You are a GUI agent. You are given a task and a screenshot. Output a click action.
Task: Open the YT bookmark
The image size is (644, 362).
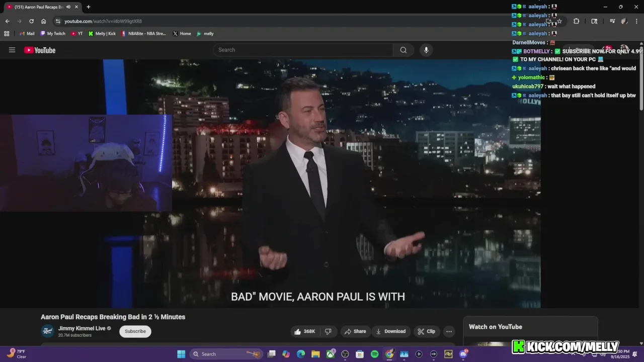(77, 34)
